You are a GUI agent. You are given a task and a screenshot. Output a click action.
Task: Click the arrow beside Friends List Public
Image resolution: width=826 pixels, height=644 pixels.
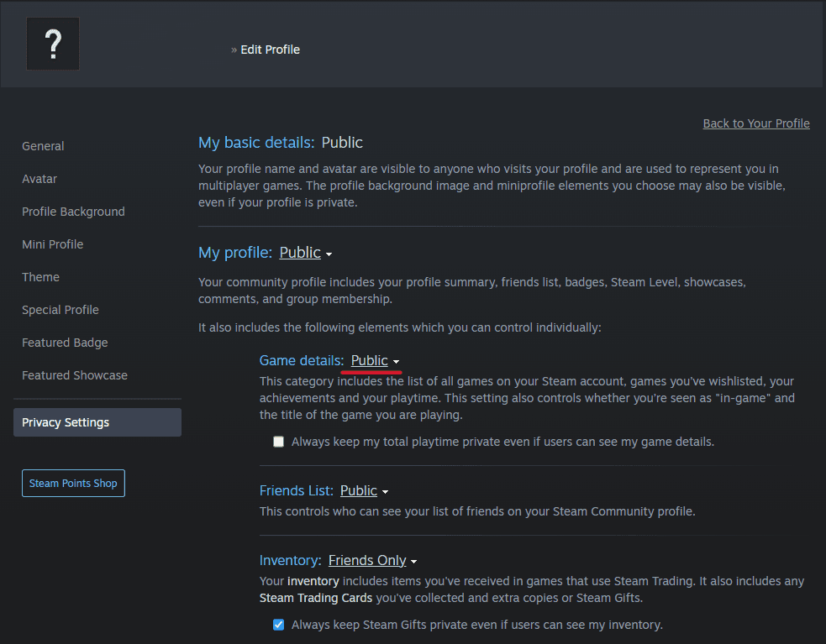point(385,492)
